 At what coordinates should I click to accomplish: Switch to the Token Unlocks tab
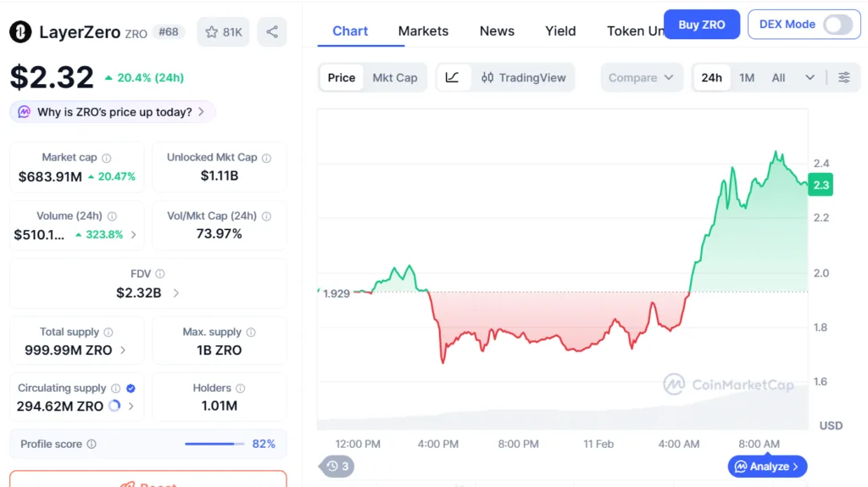tap(634, 31)
